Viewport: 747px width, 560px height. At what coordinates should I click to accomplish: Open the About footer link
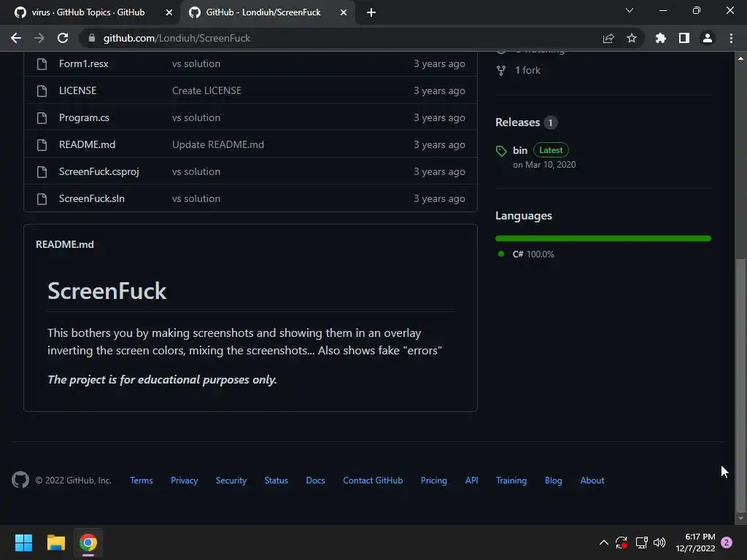tap(592, 481)
